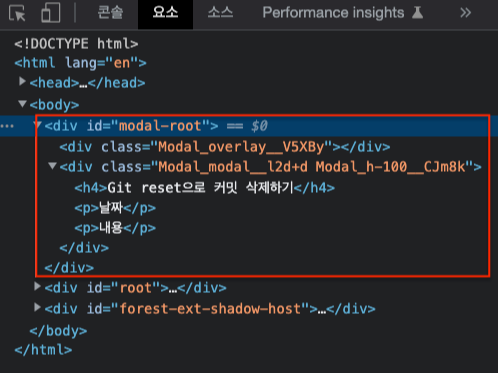Show more tabs with the double chevron

pyautogui.click(x=466, y=13)
